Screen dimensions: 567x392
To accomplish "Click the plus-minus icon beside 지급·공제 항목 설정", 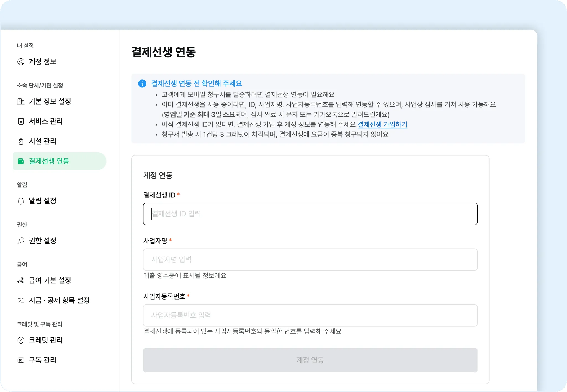I will (21, 300).
